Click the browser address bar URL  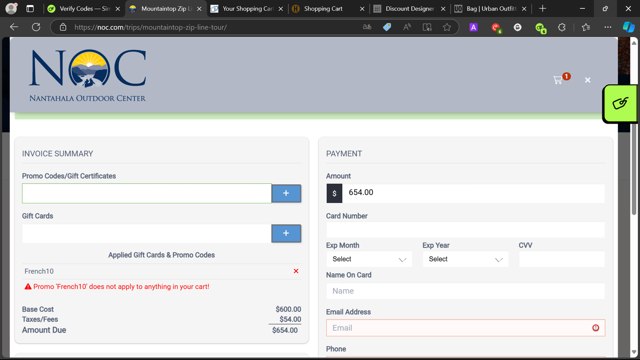coord(151,27)
